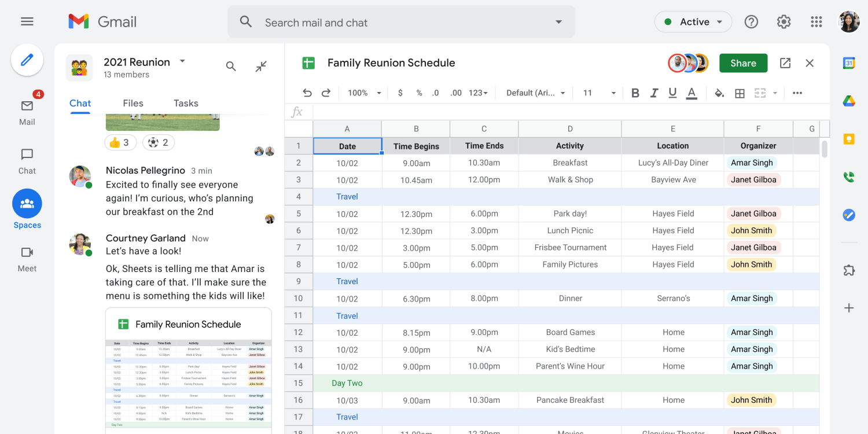Open Chat in the left sidebar
The height and width of the screenshot is (434, 868).
click(x=27, y=161)
